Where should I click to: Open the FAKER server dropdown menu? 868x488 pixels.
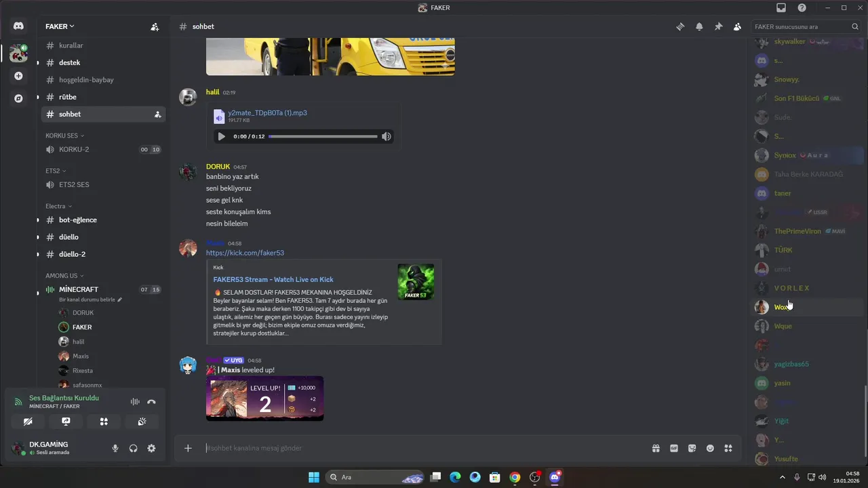tap(60, 26)
